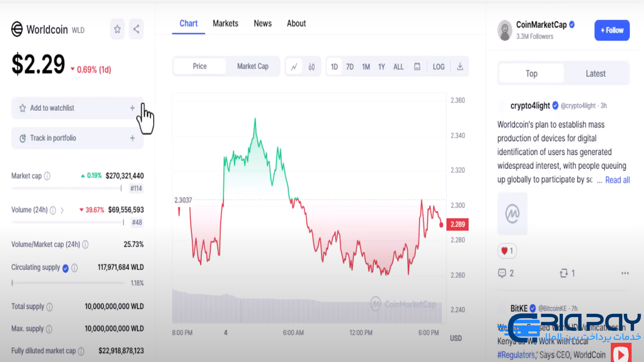Open comments on crypto4light post
Image resolution: width=644 pixels, height=362 pixels.
coord(506,274)
